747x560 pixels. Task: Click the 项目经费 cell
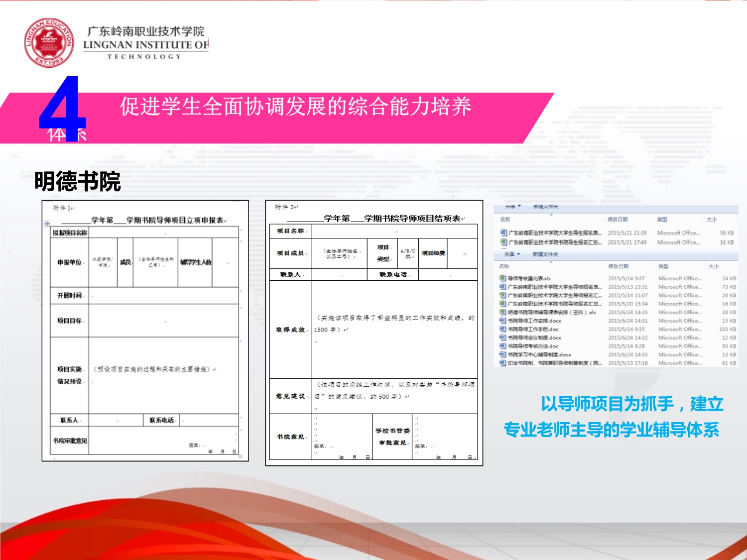pyautogui.click(x=433, y=253)
